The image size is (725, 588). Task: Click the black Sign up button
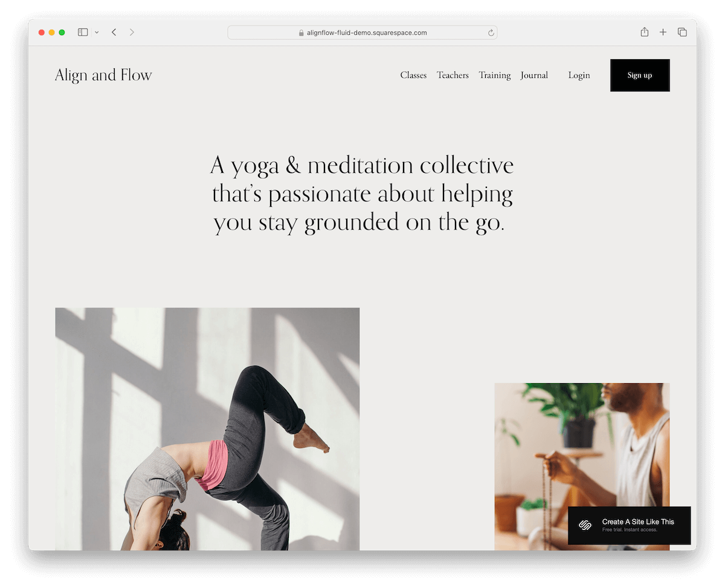(640, 76)
